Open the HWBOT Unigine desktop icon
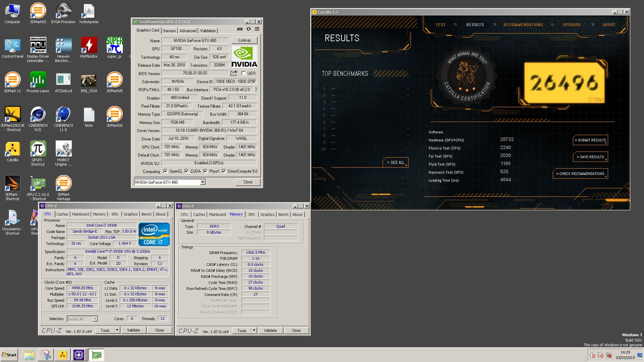 coord(63,153)
